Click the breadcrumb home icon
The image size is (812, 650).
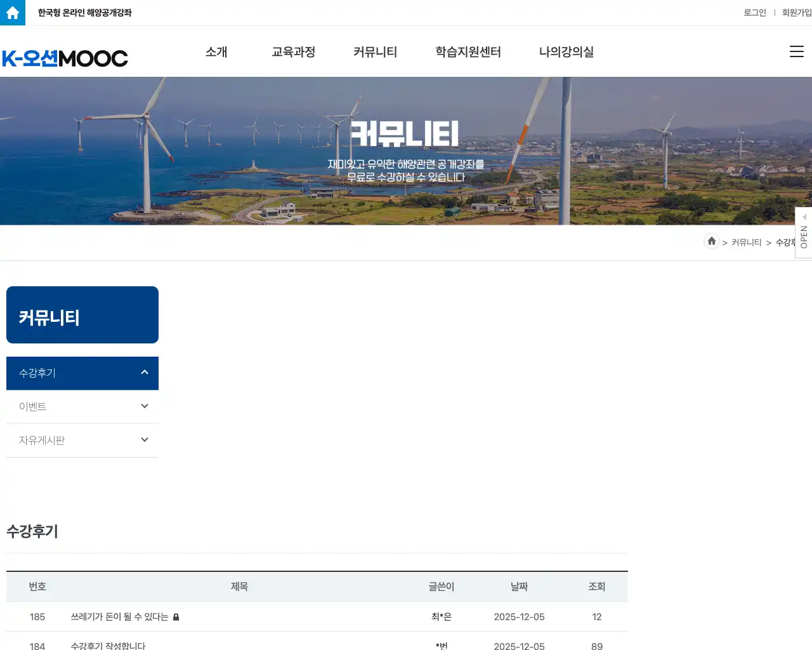pos(711,241)
